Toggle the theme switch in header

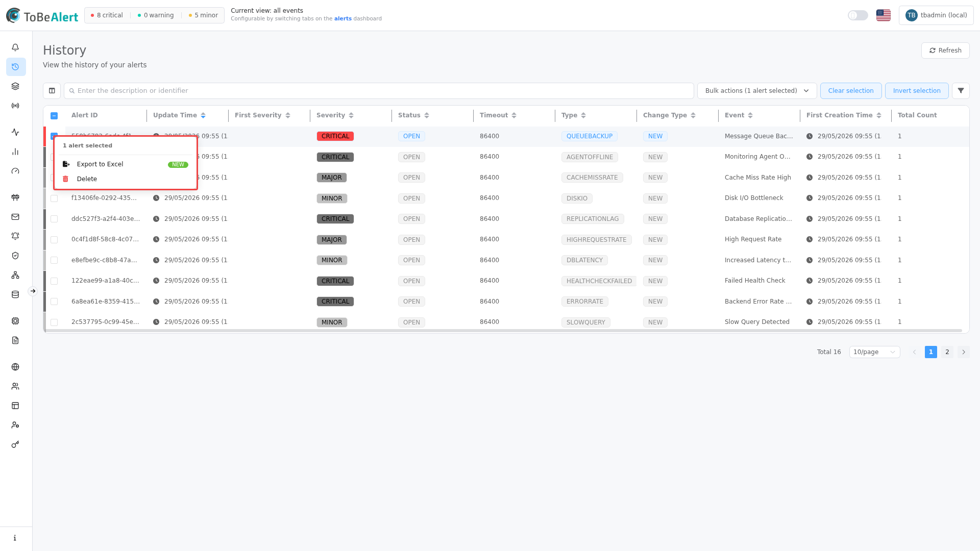point(857,15)
